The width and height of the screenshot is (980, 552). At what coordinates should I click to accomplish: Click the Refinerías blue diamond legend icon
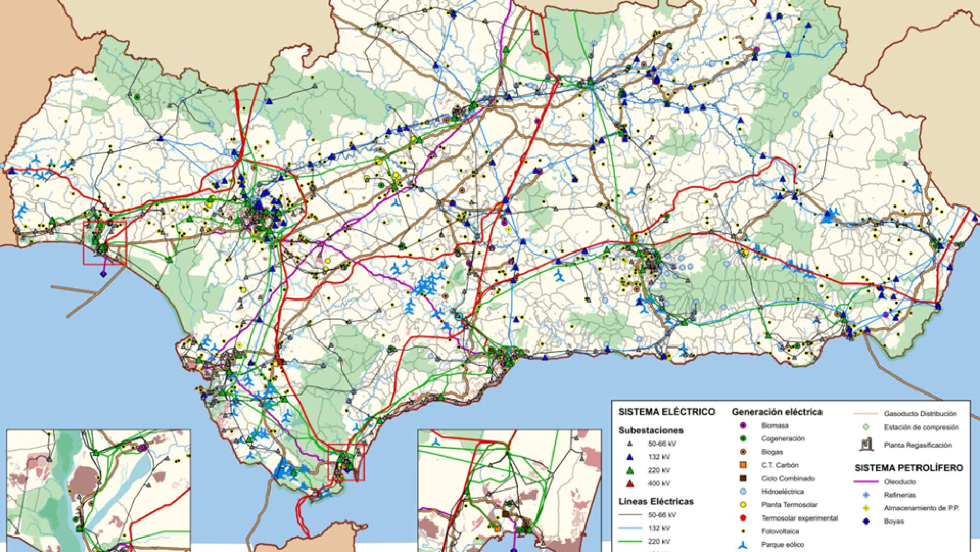coord(866,495)
